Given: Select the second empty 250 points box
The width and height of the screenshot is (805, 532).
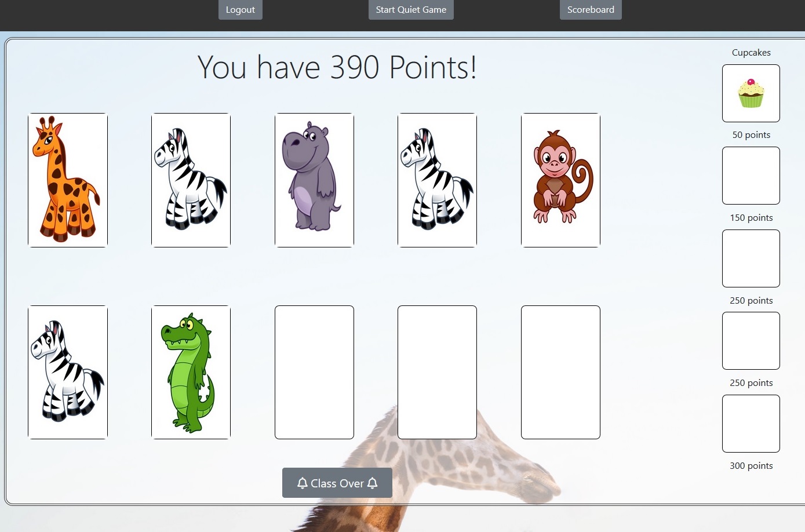Looking at the screenshot, I should click(x=751, y=341).
